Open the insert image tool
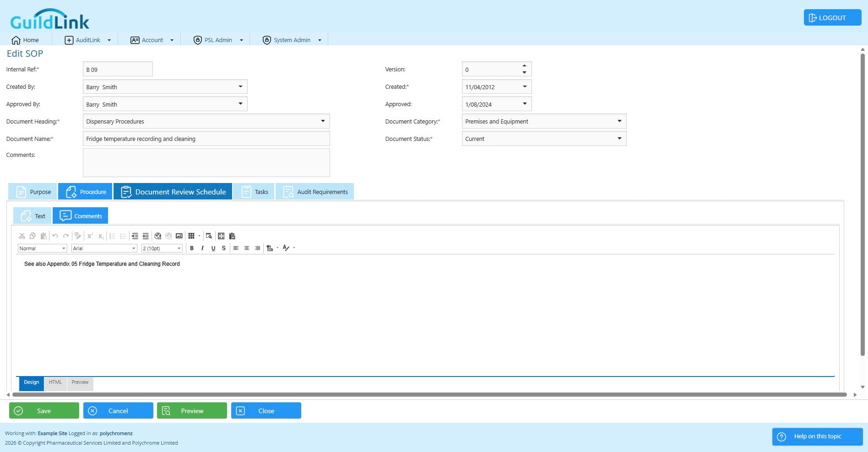This screenshot has height=452, width=868. (x=179, y=236)
